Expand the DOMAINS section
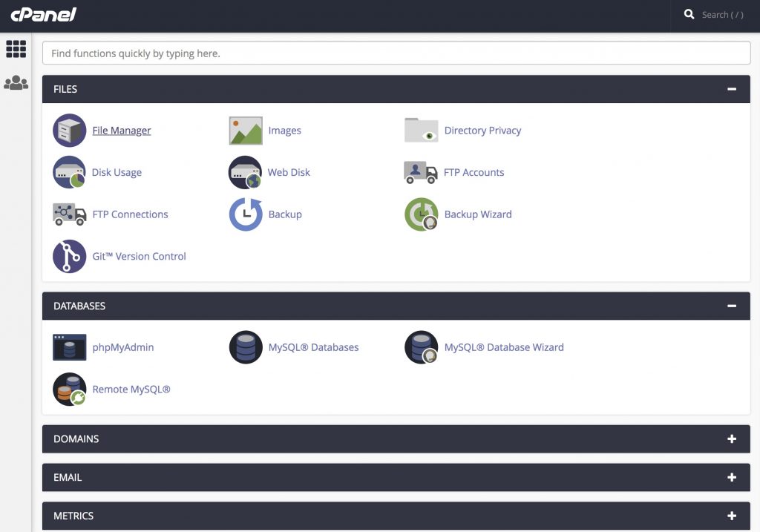Image resolution: width=760 pixels, height=532 pixels. [732, 439]
